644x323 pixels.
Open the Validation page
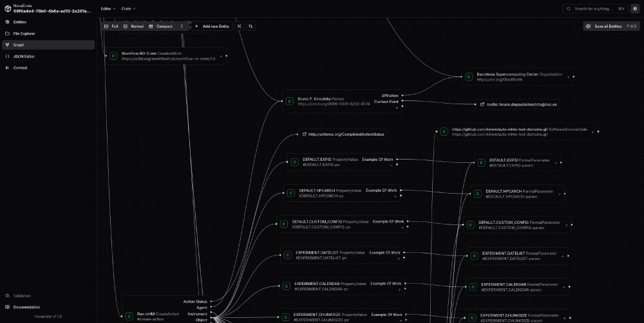tap(48, 295)
